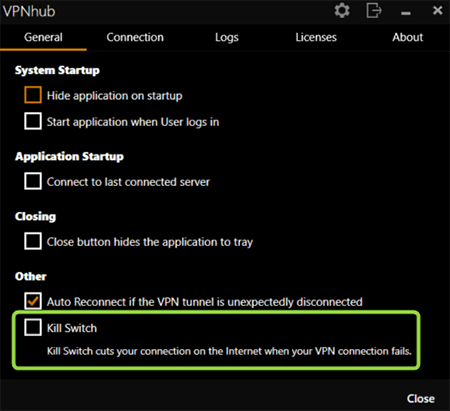Close VPNhub with the X icon
450x411 pixels.
[x=437, y=10]
